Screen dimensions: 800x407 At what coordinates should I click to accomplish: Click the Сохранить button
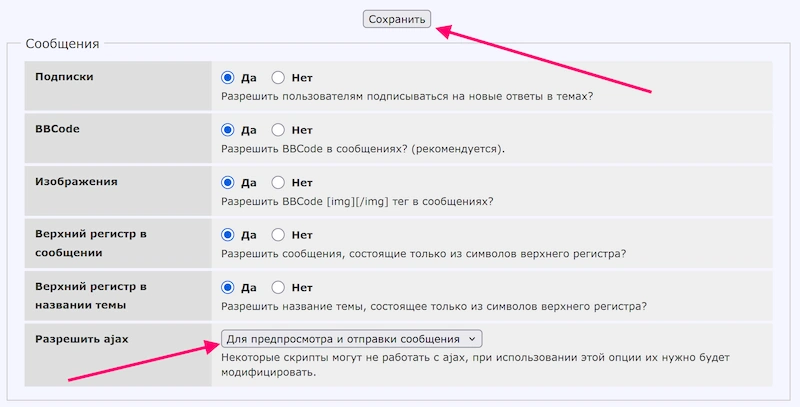tap(397, 19)
